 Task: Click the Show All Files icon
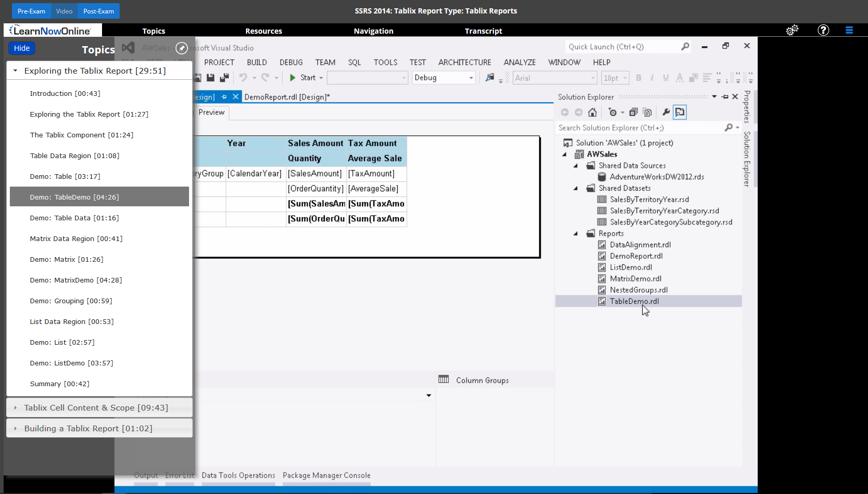coord(647,112)
